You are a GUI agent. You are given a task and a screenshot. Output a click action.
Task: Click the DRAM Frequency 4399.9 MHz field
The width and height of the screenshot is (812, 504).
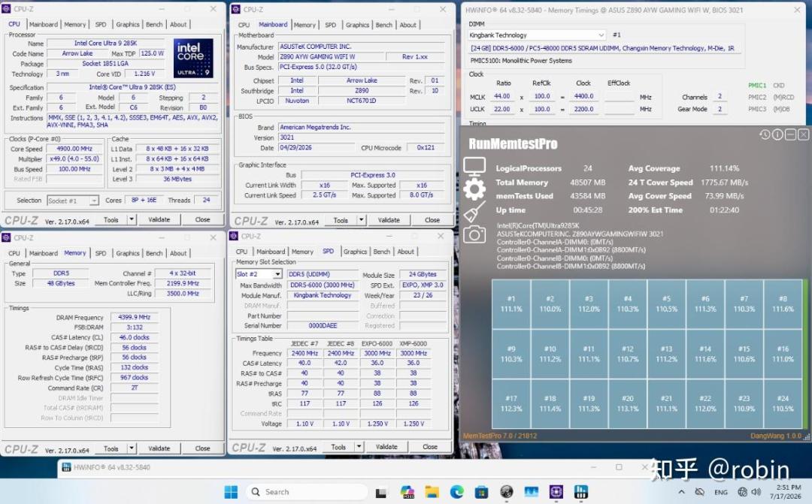(134, 317)
